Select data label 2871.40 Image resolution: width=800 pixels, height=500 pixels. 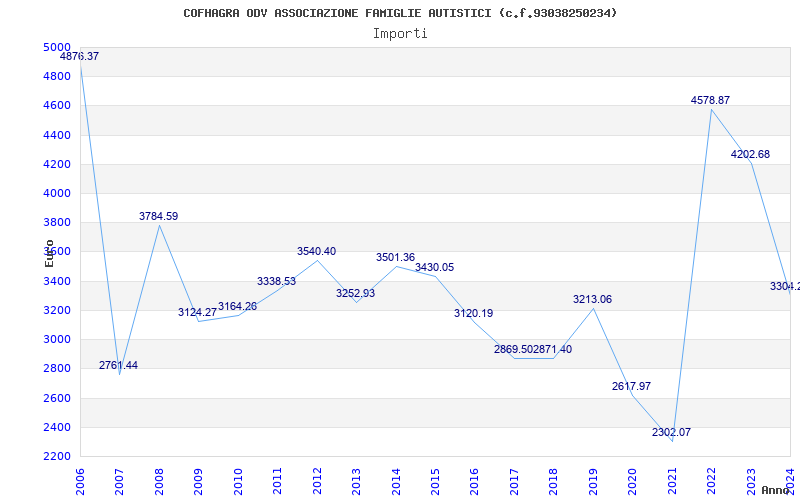click(553, 350)
